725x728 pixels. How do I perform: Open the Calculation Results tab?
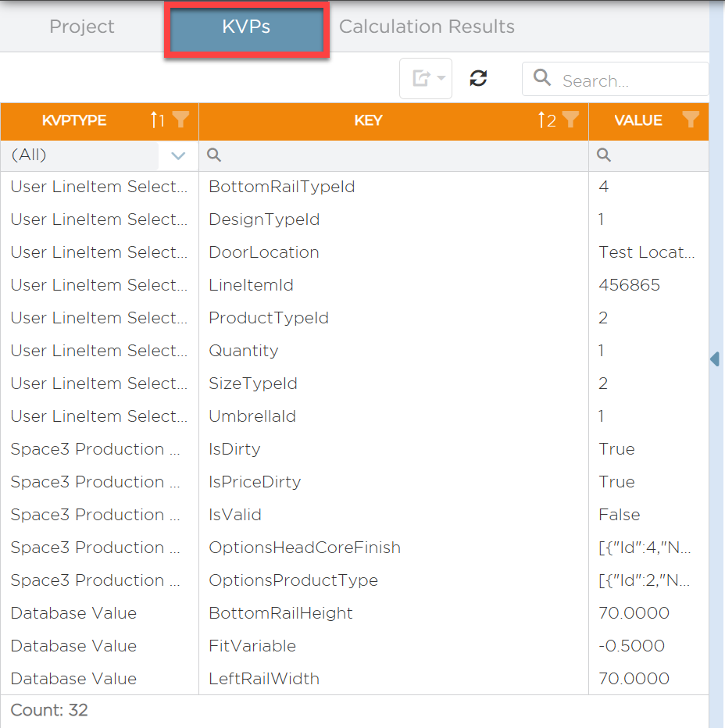click(427, 27)
